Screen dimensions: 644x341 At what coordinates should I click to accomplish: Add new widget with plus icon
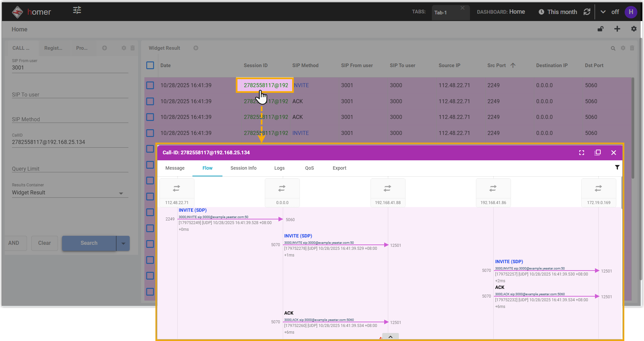pos(617,29)
